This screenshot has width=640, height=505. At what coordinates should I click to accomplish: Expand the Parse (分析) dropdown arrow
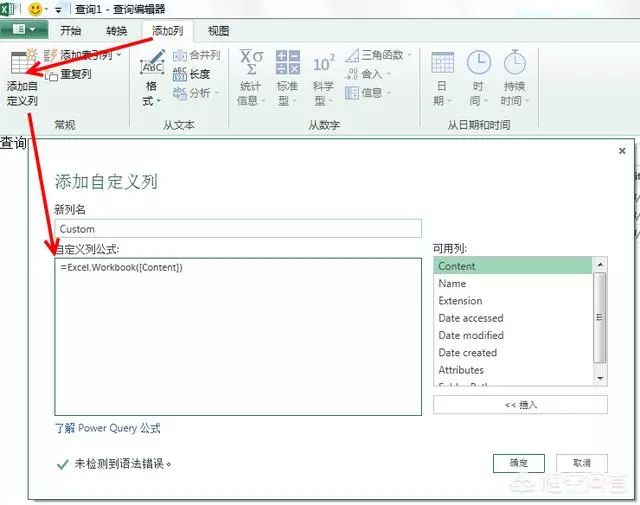[216, 93]
